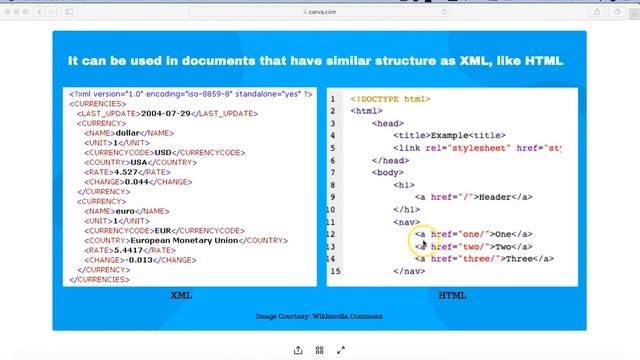Click the CHANGE '0.044' line
Viewport: 640px width, 360px height.
[138, 182]
